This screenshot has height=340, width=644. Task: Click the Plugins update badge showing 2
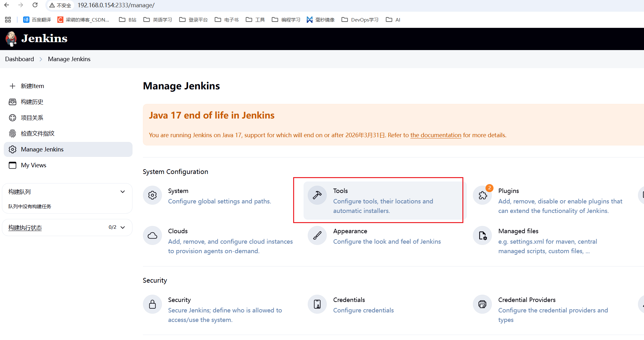tap(489, 188)
